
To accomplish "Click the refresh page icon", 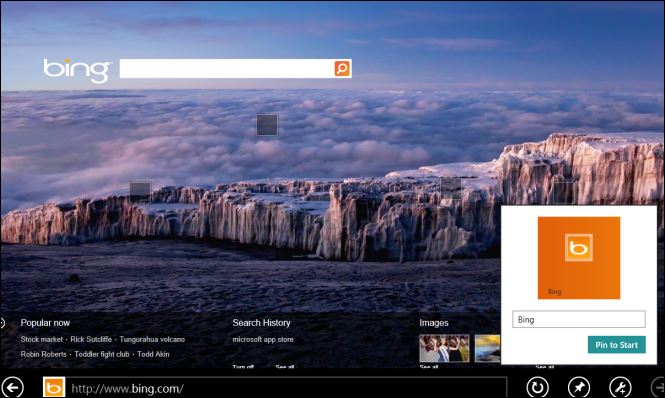I will pyautogui.click(x=537, y=387).
